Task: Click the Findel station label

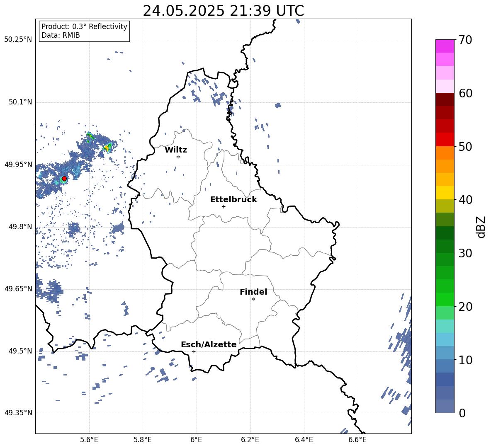Action: point(253,292)
